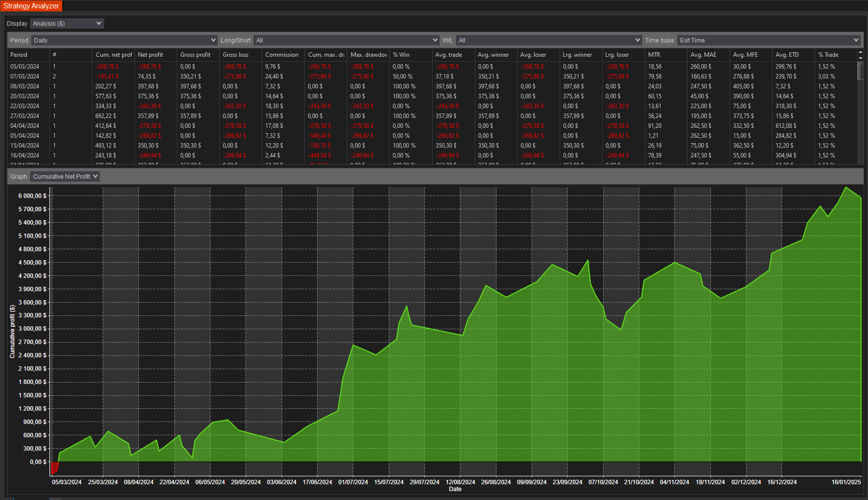Select the 16/04/2024 period row
Screen dimensions: 868x500
[432, 155]
